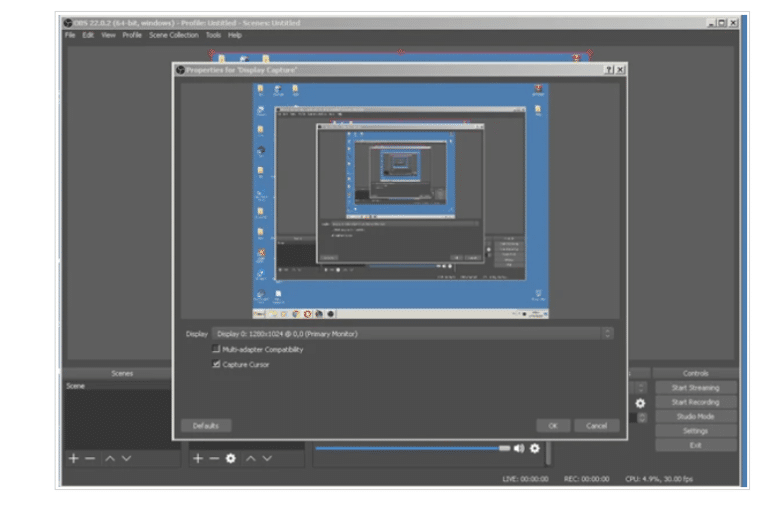Open the View menu
This screenshot has width=768, height=505.
tap(108, 35)
